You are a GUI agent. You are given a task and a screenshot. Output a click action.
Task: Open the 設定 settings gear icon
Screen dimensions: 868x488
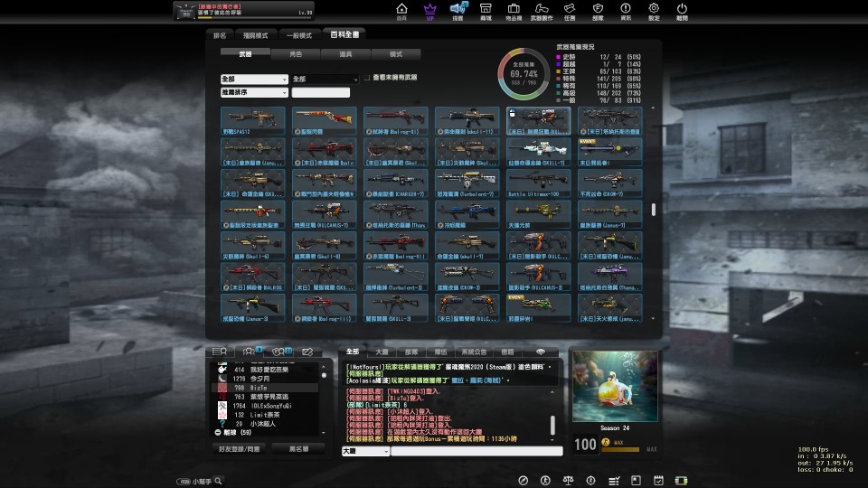coord(654,9)
